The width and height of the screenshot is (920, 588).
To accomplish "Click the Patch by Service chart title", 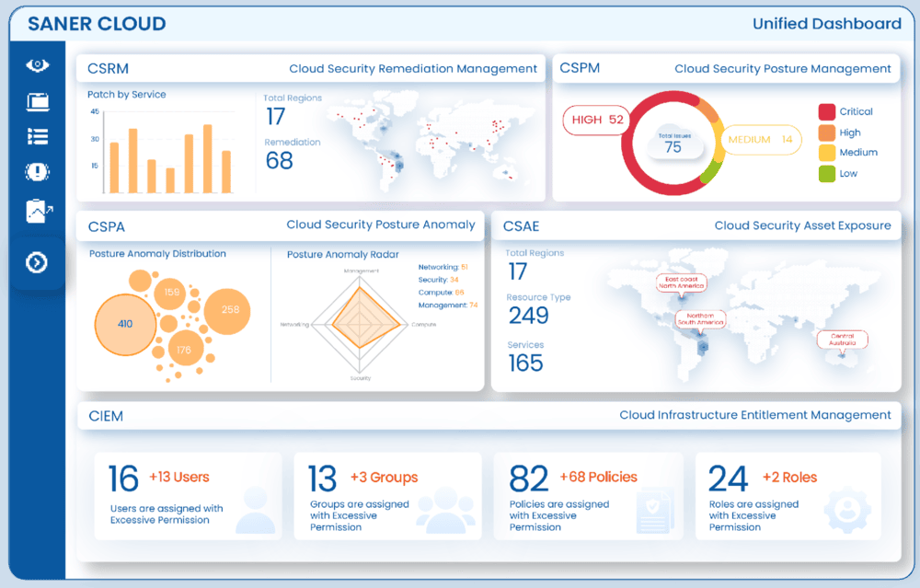I will (x=127, y=95).
